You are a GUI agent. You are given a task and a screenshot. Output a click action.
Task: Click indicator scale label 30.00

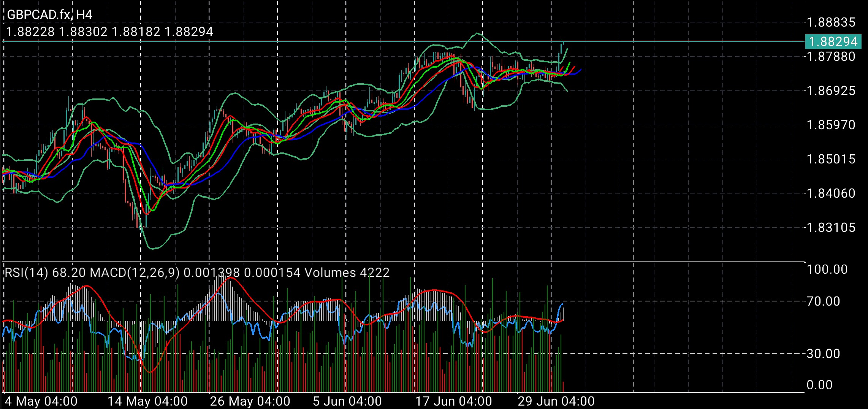pyautogui.click(x=824, y=354)
